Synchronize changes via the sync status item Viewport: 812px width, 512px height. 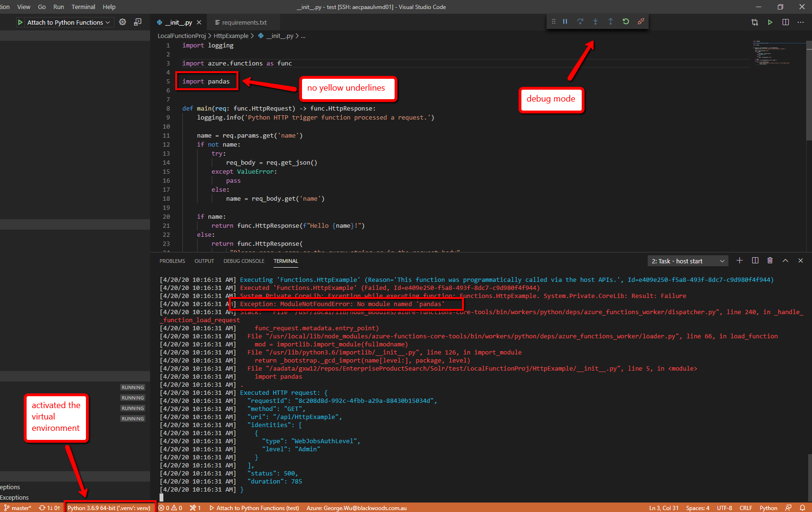coord(49,508)
